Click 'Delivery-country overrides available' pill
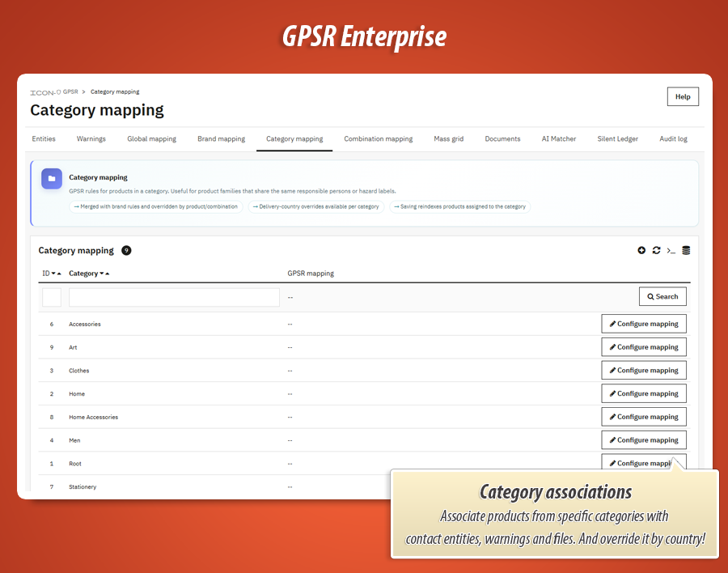The height and width of the screenshot is (573, 728). [x=316, y=207]
